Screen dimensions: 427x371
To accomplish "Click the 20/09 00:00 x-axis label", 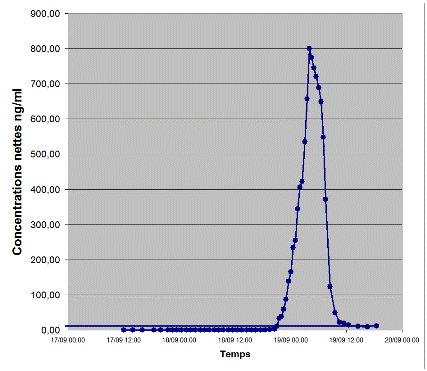I will click(402, 340).
